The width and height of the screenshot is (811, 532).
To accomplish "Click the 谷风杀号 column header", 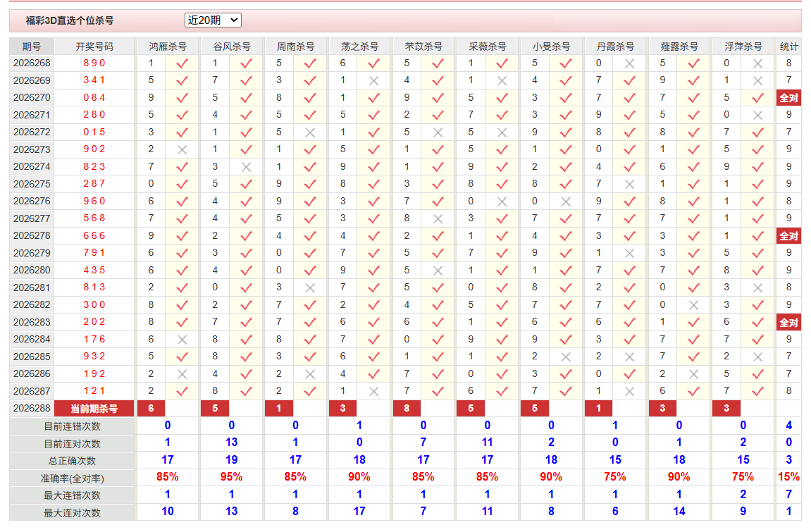I will click(x=232, y=47).
